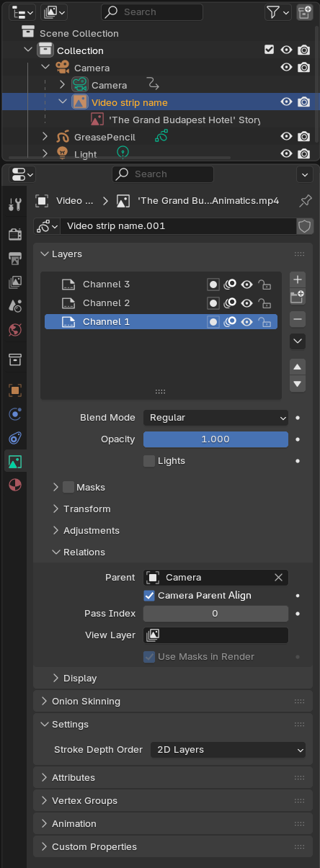Open the outliner filter dropdown
Screen dimensions: 320x868
[x=277, y=12]
